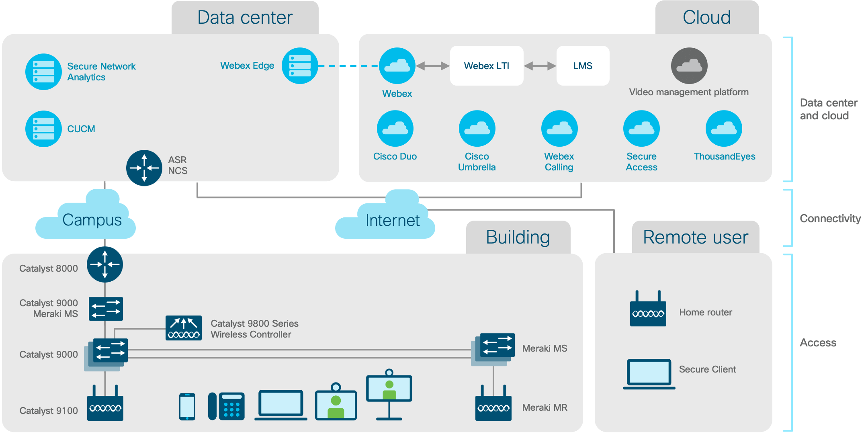
Task: Click the 'Cisco Umbrella' text label
Action: point(477,162)
